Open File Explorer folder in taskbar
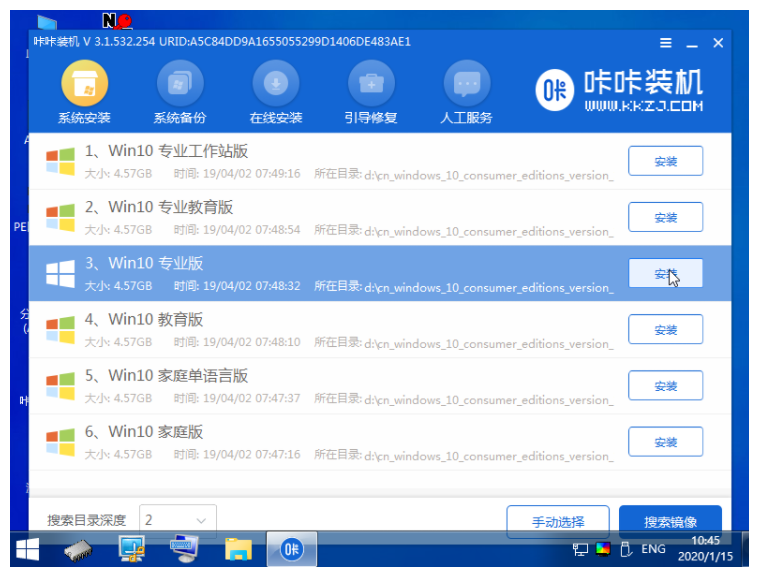Screen dimensions: 759x578 pos(238,549)
